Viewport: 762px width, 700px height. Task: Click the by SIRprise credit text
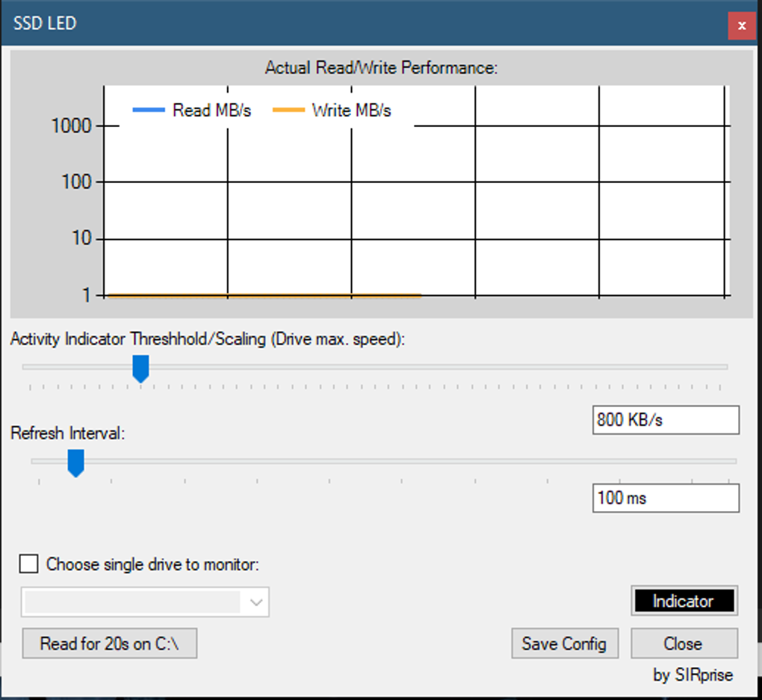point(693,675)
